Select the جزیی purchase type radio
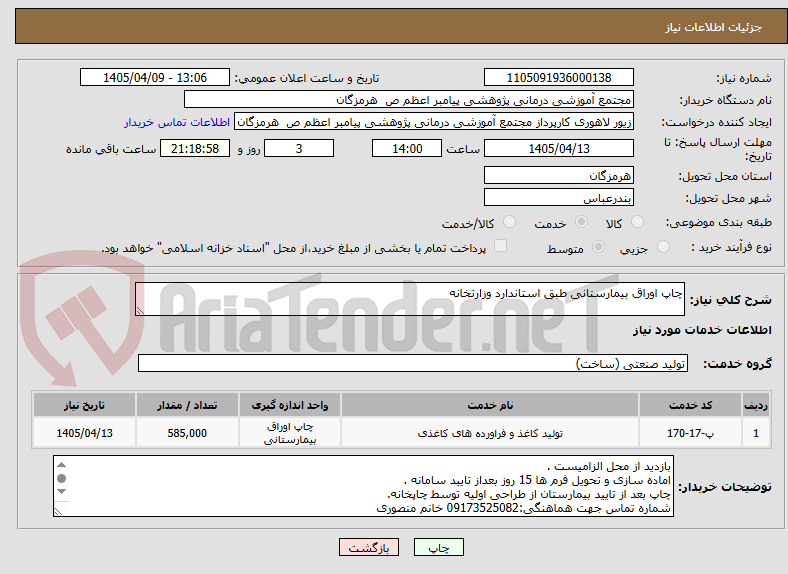 [663, 246]
